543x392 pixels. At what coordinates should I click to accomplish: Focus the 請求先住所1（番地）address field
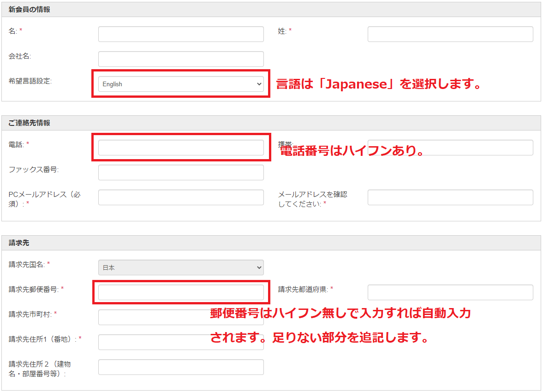pyautogui.click(x=152, y=342)
